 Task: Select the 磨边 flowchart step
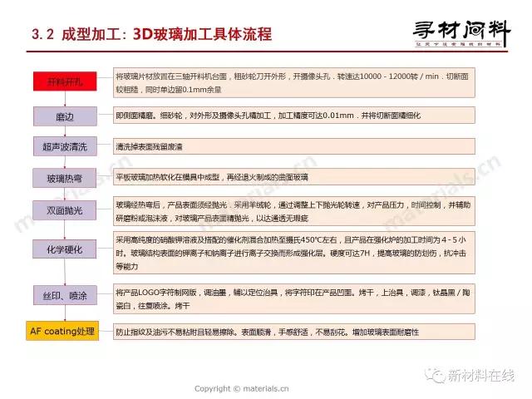[x=65, y=116]
